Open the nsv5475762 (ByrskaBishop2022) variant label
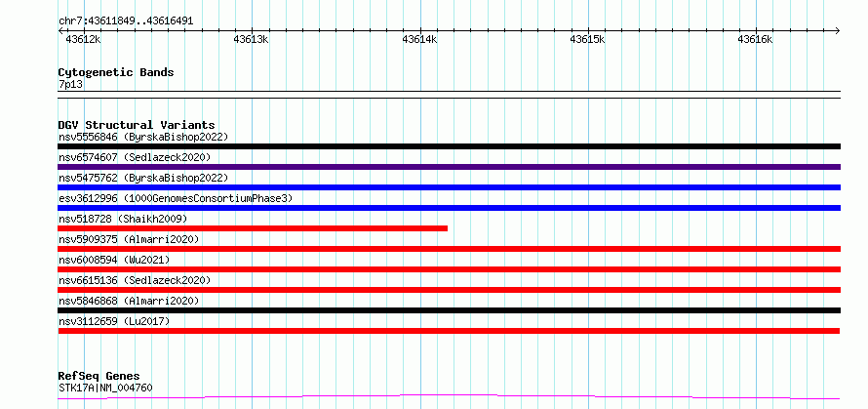Viewport: 868px width, 409px height. pos(143,178)
